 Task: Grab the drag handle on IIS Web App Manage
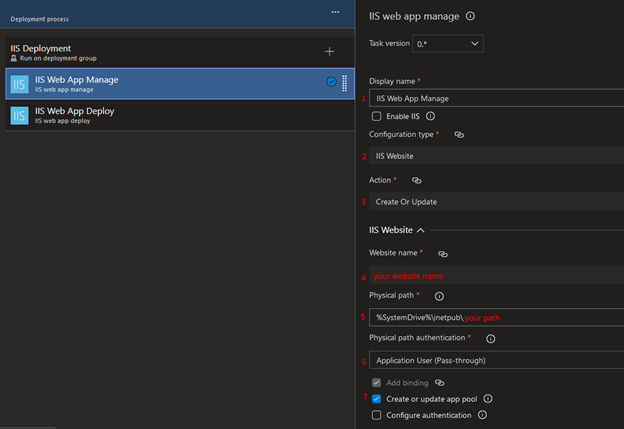pyautogui.click(x=345, y=83)
